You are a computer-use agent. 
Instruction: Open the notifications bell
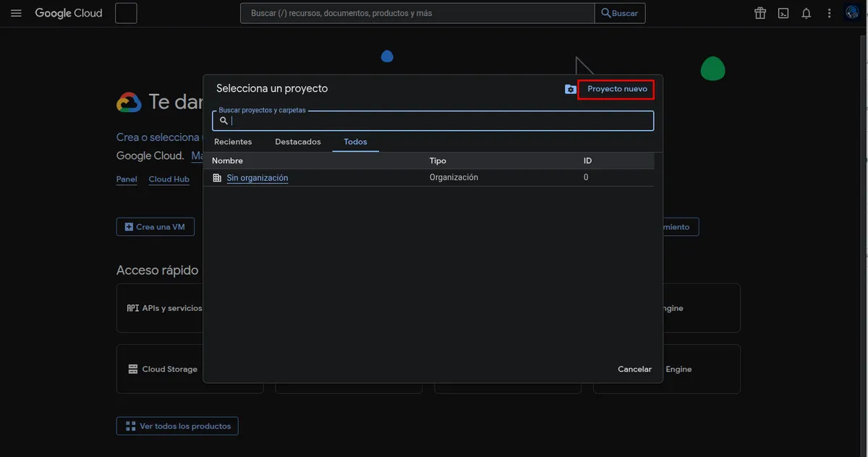click(x=807, y=13)
